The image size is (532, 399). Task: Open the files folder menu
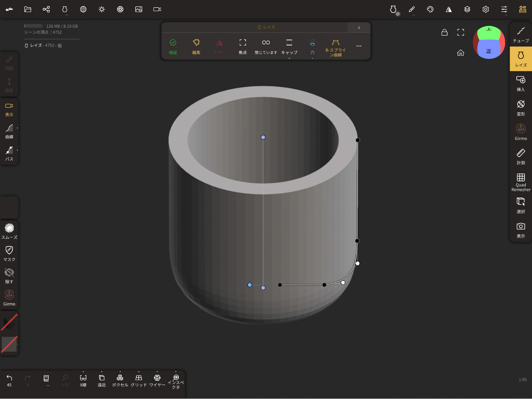(28, 9)
